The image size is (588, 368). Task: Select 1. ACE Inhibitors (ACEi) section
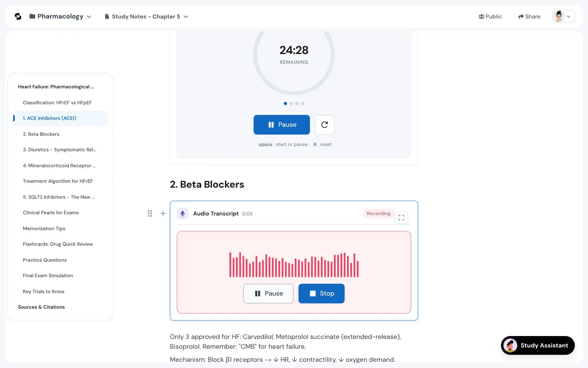coord(61,118)
